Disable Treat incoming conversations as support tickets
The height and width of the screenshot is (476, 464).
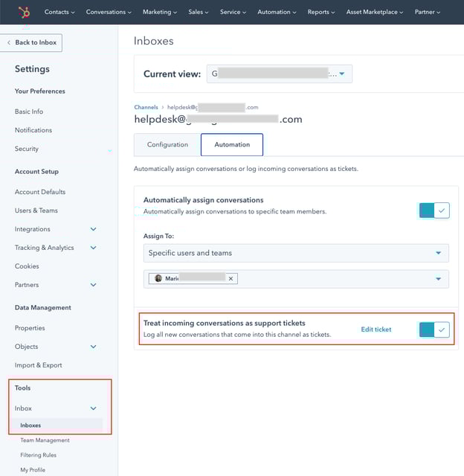[434, 329]
